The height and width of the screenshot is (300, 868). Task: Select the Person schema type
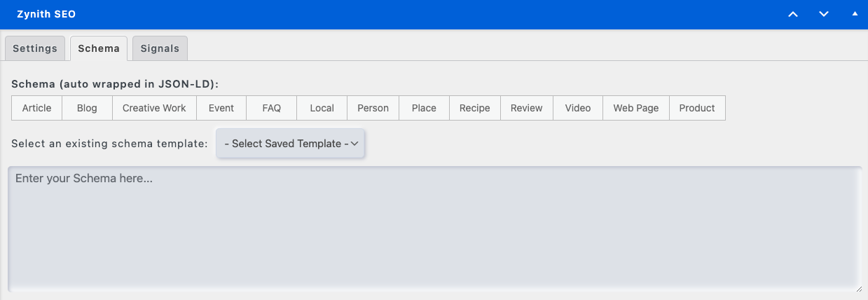[x=373, y=108]
